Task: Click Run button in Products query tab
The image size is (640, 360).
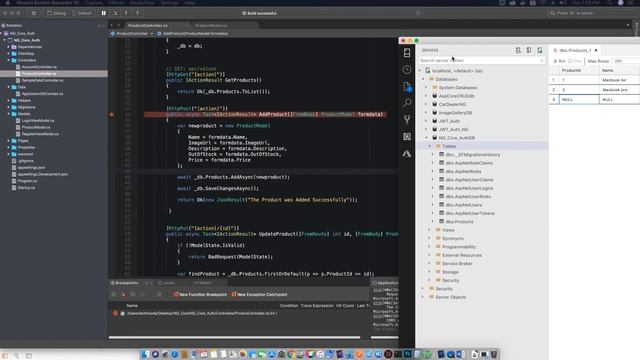Action: coord(560,61)
